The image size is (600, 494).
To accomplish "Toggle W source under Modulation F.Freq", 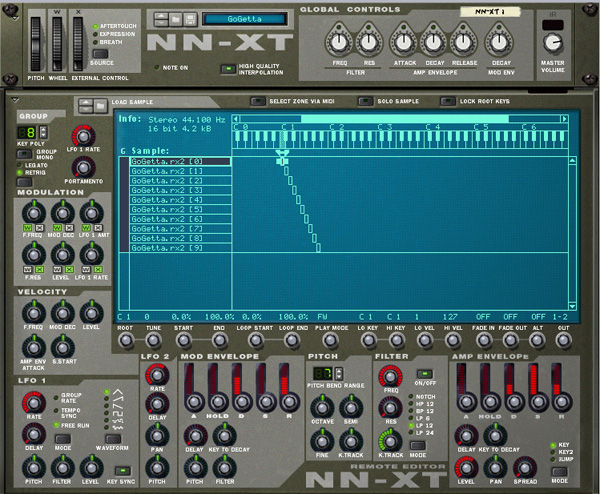I will (x=28, y=228).
